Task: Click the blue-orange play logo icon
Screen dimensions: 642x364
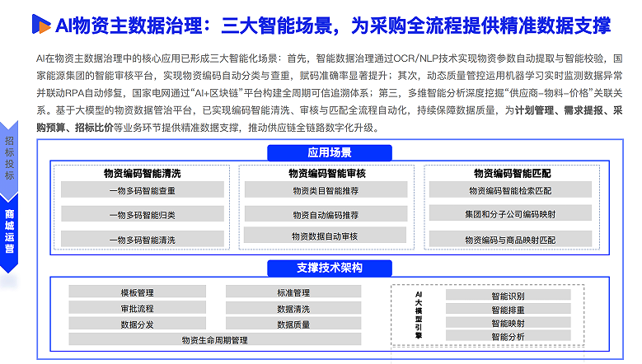Action: (x=41, y=24)
